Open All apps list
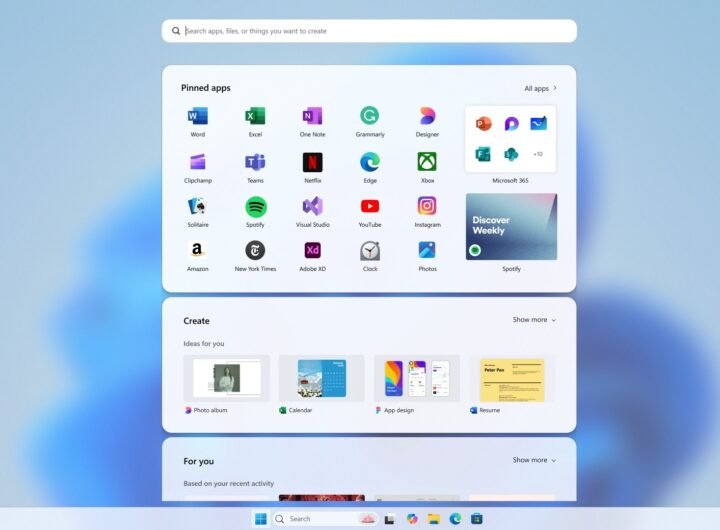 click(540, 88)
